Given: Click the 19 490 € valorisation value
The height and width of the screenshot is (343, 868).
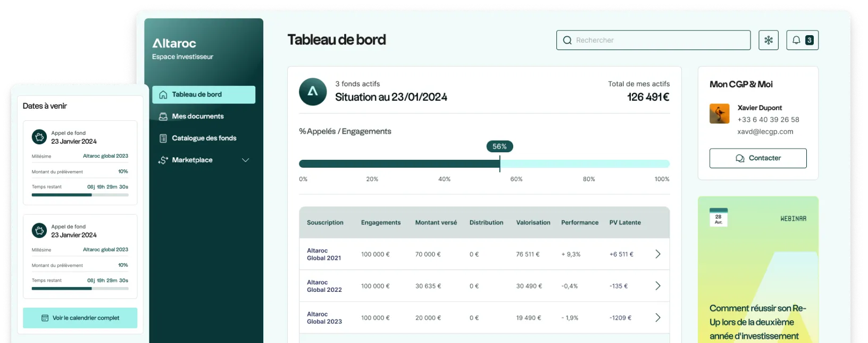Looking at the screenshot, I should [x=529, y=318].
